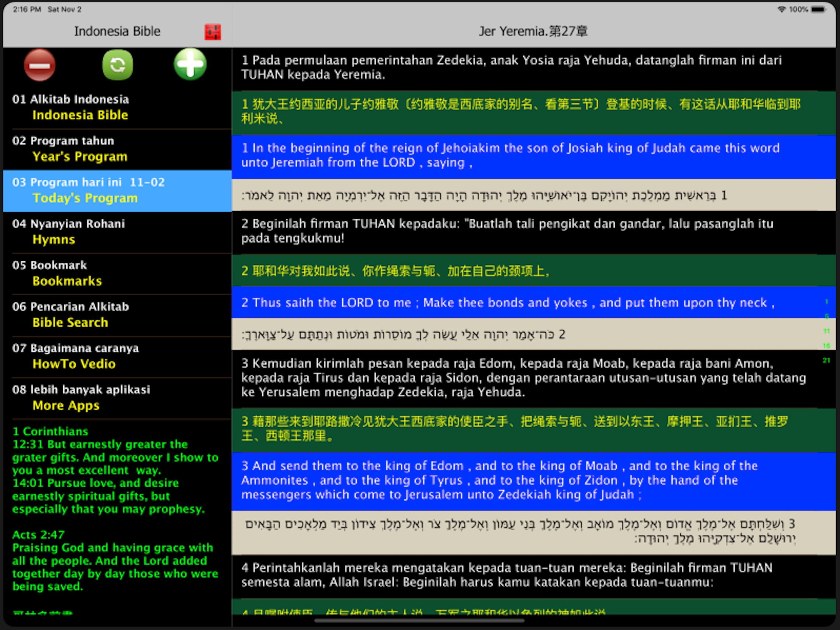
Task: Select Indonesian verse 2 Beginilah firman TUHAN kepadaku
Action: click(533, 232)
